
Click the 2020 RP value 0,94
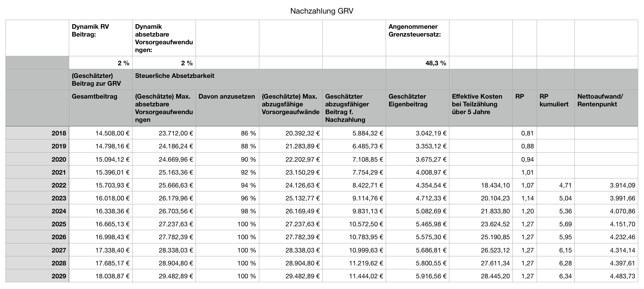pyautogui.click(x=524, y=159)
